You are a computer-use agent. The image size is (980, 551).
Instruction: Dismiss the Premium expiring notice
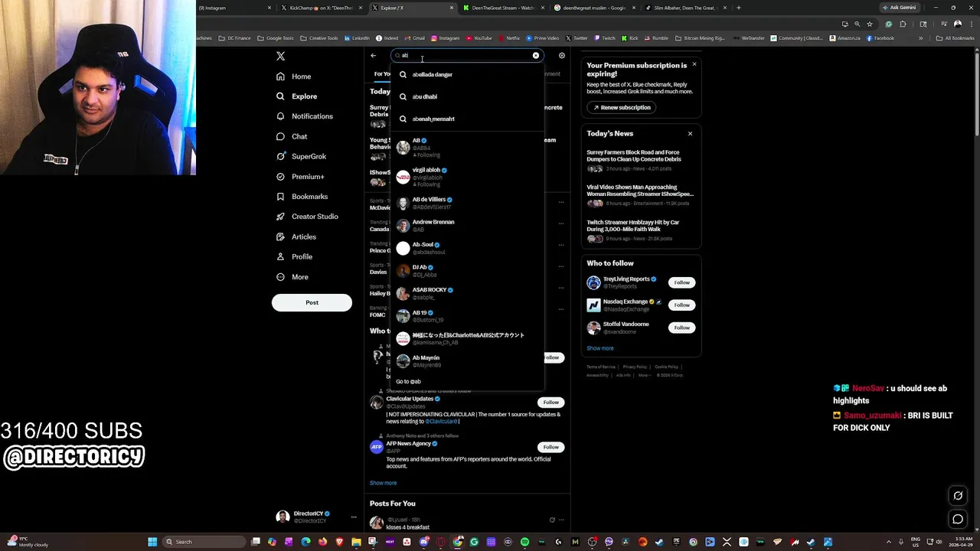694,64
